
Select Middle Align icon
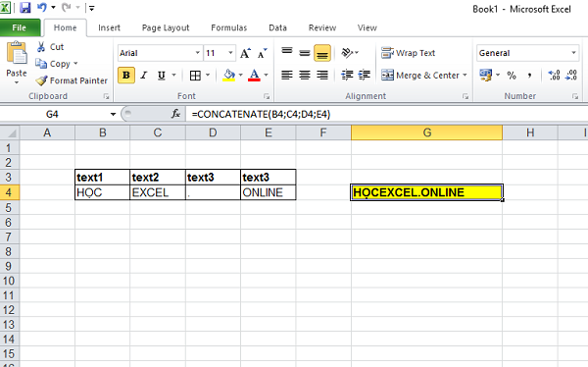pyautogui.click(x=305, y=53)
